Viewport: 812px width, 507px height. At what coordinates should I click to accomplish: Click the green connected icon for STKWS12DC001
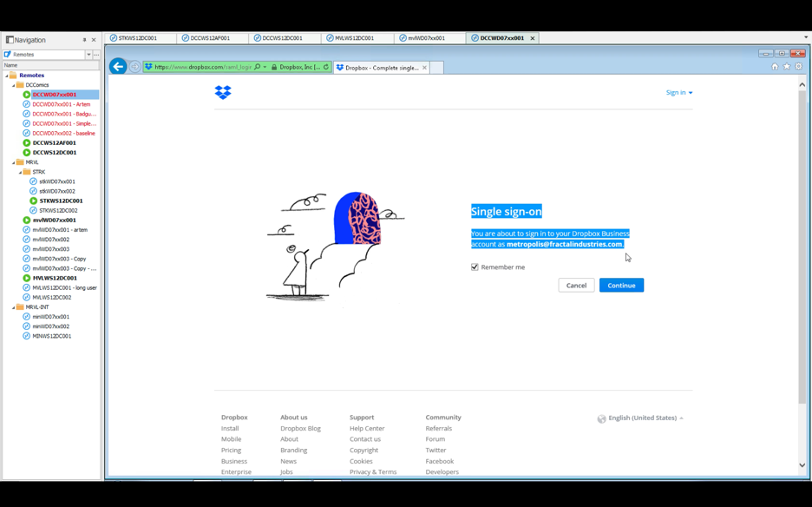(x=33, y=201)
